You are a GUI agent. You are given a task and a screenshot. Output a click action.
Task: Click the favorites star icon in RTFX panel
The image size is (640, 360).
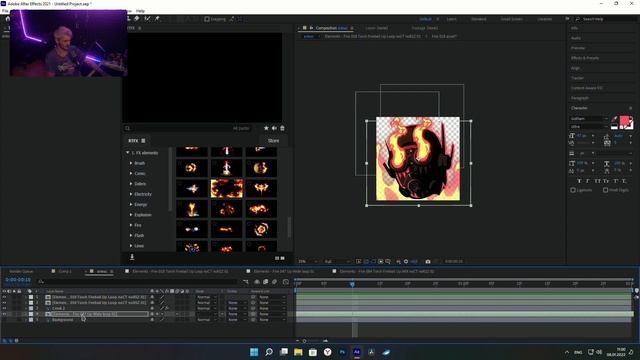coord(266,128)
